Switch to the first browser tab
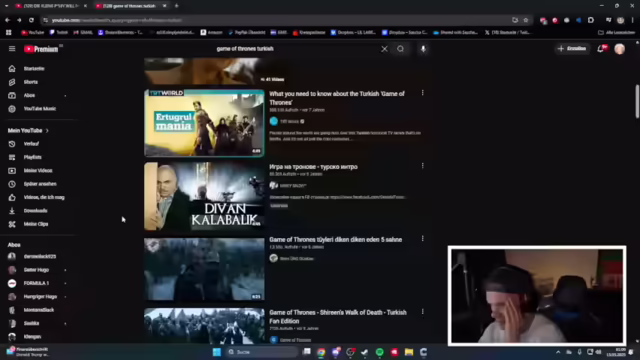The width and height of the screenshot is (640, 360). pyautogui.click(x=50, y=6)
